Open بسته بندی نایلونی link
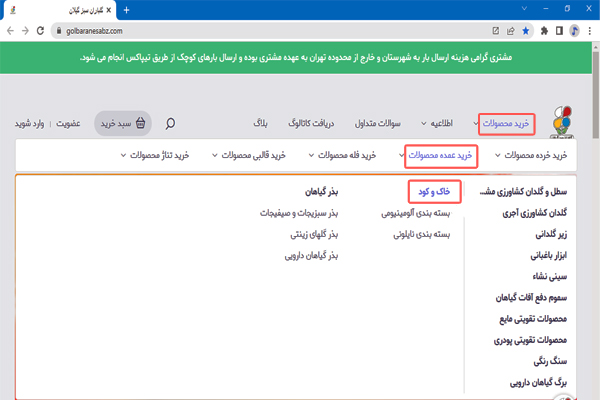 [422, 234]
